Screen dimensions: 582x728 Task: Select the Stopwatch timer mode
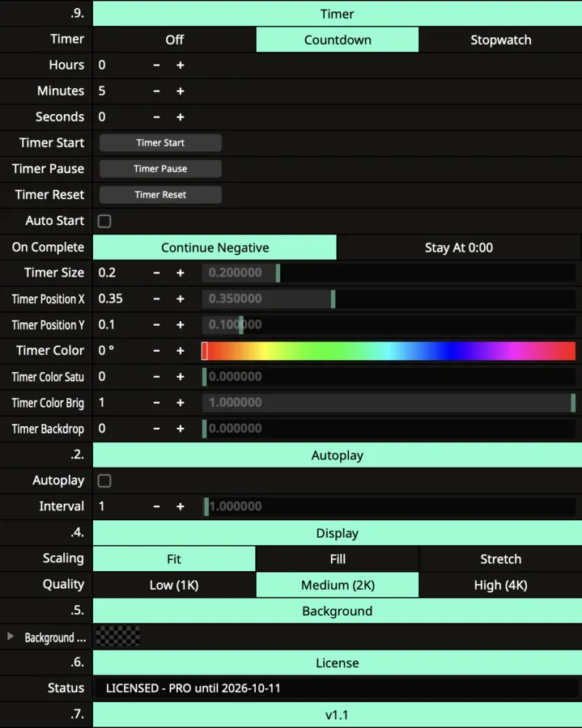500,40
